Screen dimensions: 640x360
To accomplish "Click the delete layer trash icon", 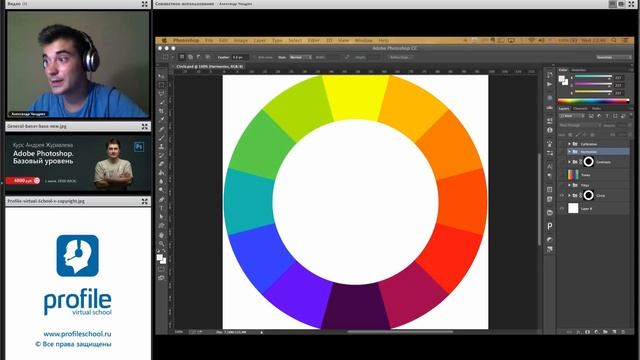I will pyautogui.click(x=623, y=332).
